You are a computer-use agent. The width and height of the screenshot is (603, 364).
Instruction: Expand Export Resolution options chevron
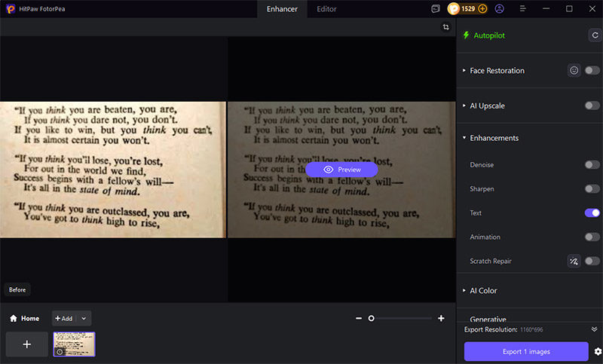(594, 329)
